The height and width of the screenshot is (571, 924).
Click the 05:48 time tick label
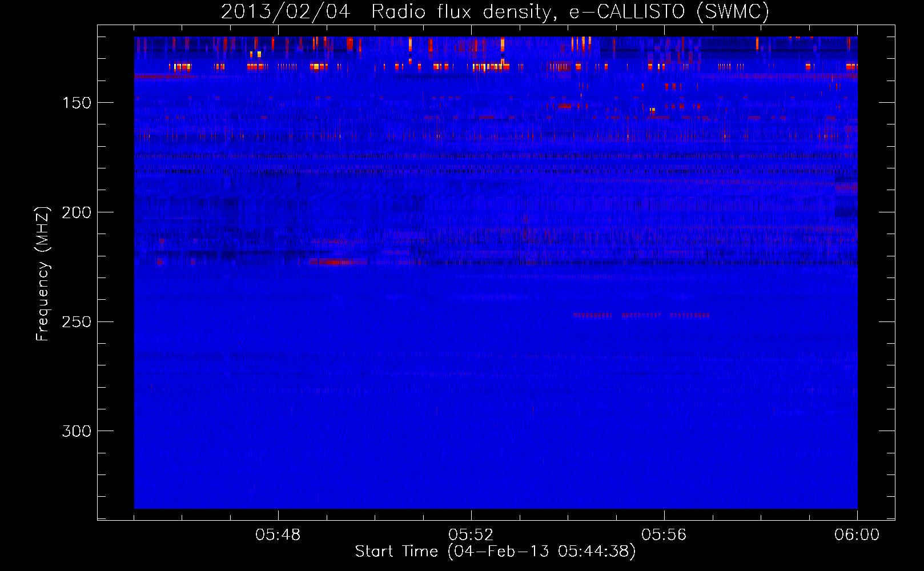tap(278, 535)
